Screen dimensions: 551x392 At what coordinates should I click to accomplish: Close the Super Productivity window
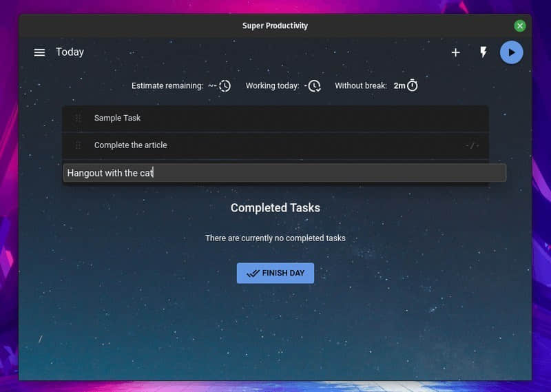520,25
